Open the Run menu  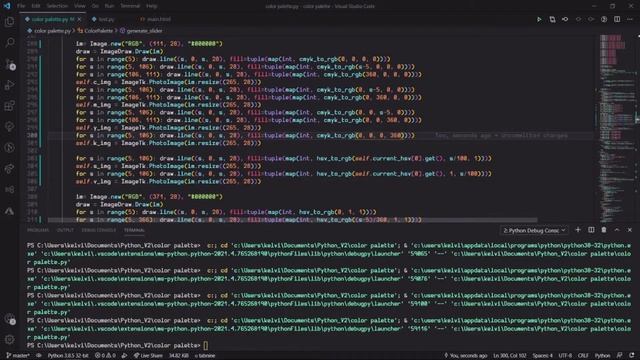tap(109, 6)
